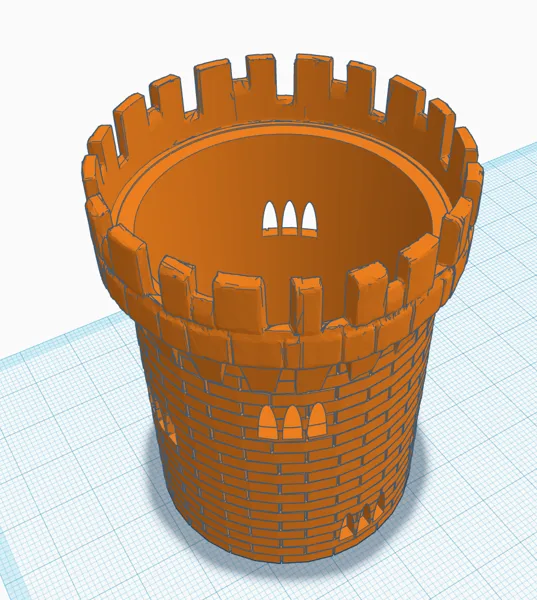Screen dimensions: 537x600
Task: Click the right arch of the front window
Action: pyautogui.click(x=317, y=420)
